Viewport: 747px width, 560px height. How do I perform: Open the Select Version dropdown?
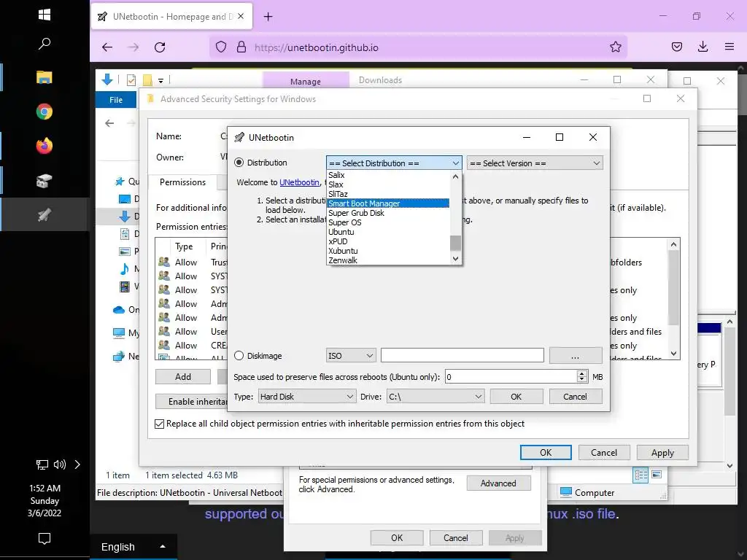[x=535, y=163]
